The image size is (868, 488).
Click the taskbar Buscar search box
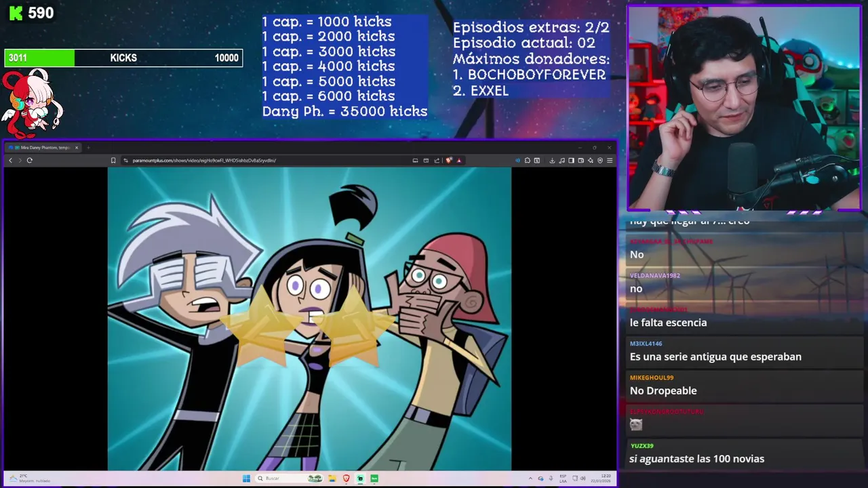point(289,479)
